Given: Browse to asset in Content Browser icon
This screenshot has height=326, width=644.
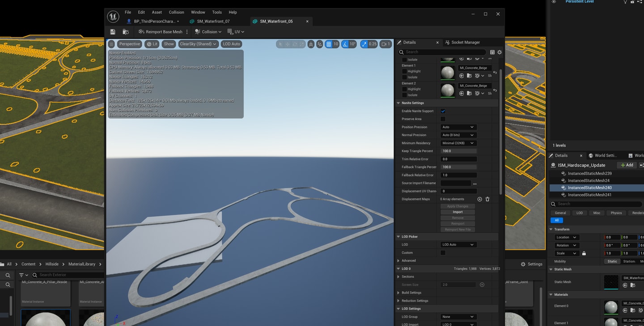Looking at the screenshot, I should (x=126, y=32).
